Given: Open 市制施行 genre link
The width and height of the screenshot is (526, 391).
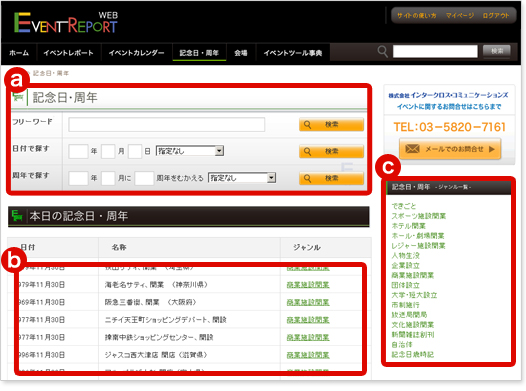Looking at the screenshot, I should [x=406, y=305].
